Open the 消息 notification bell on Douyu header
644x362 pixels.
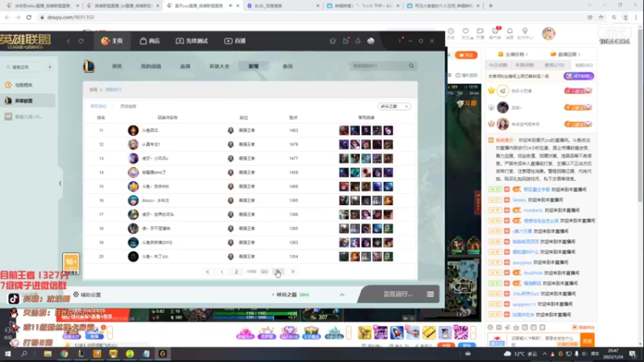click(x=510, y=33)
